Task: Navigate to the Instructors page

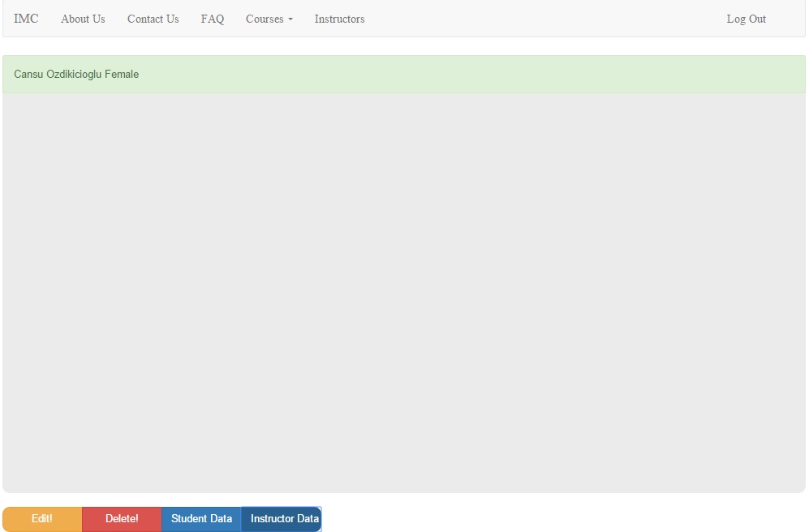Action: coord(339,19)
